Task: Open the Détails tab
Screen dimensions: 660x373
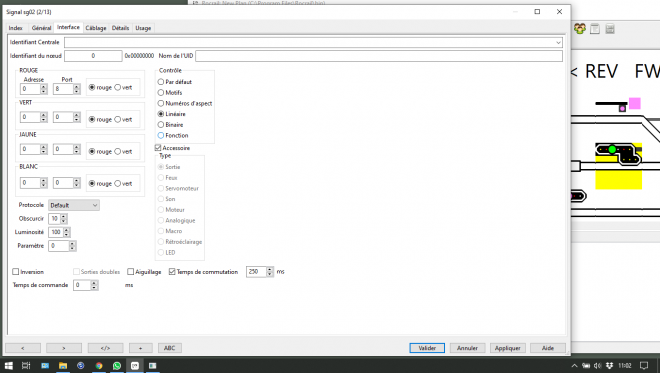Action: tap(120, 28)
